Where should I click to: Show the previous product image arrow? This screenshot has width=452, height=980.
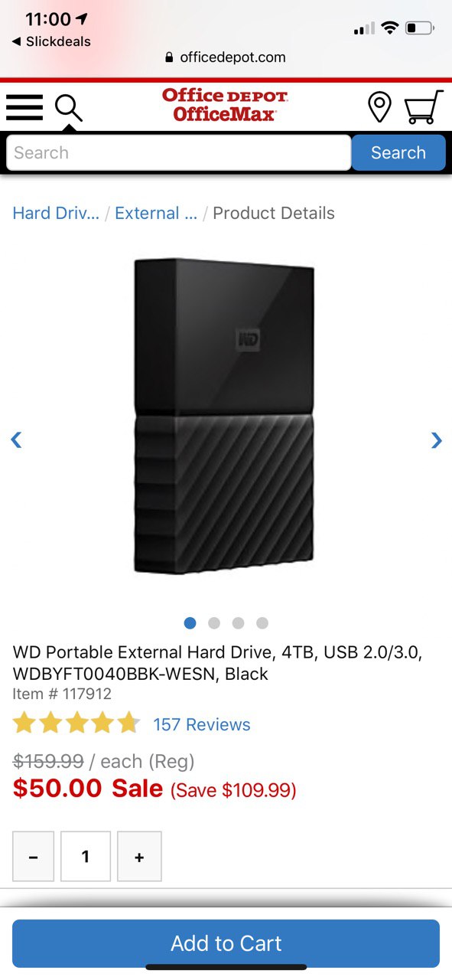[16, 439]
